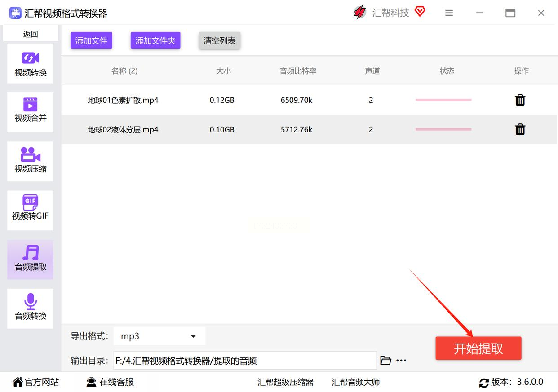Open the 视频压缩 video compress module
The width and height of the screenshot is (558, 392).
pos(31,161)
